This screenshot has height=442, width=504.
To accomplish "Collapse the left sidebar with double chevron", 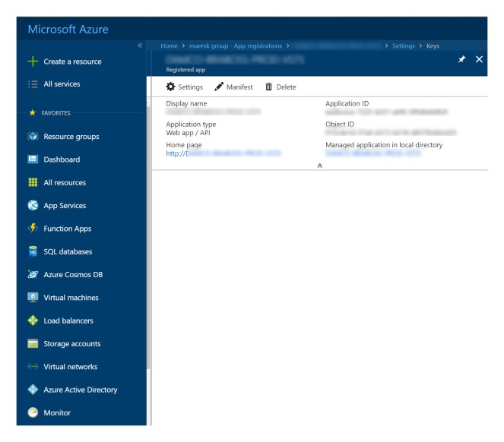I will 139,46.
